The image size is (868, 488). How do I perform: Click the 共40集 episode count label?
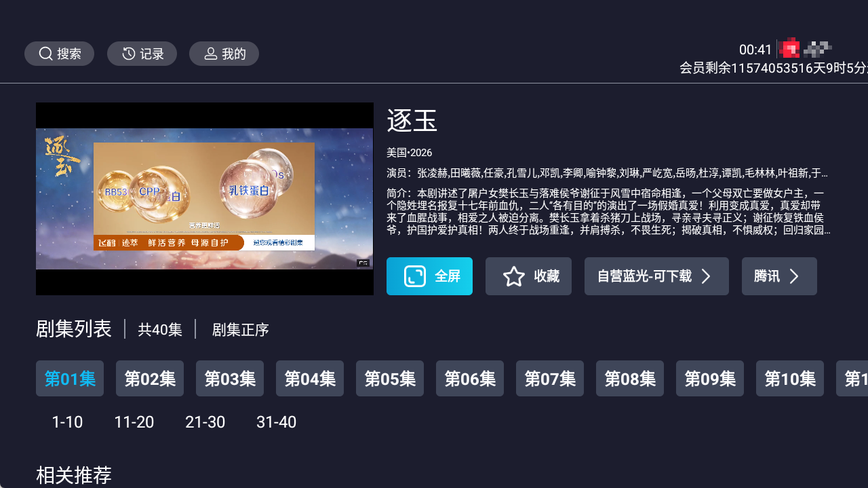pyautogui.click(x=160, y=330)
